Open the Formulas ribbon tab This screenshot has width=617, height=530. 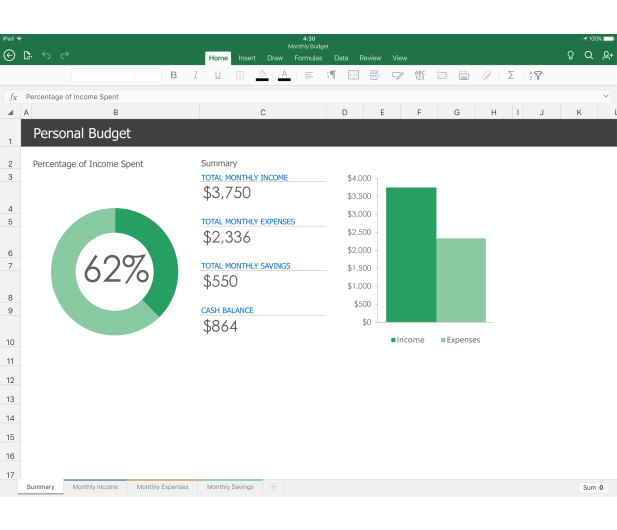pos(308,58)
